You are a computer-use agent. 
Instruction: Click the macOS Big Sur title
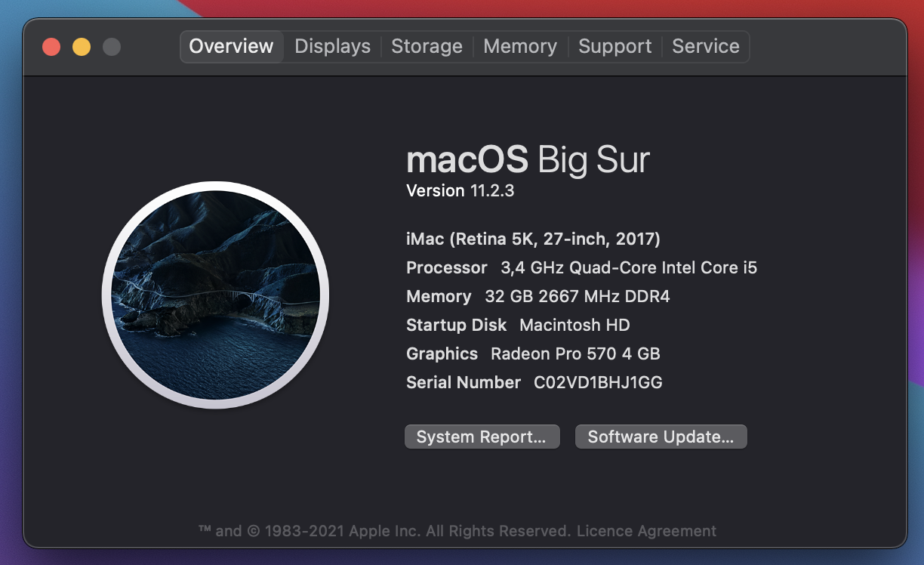528,160
